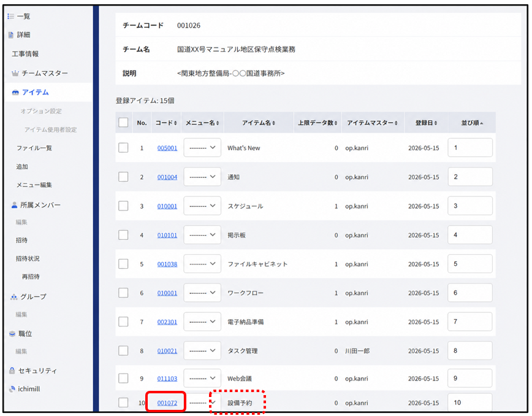Screen dimensions: 532x416
Task: Sort table by コード column arrows
Action: (175, 123)
